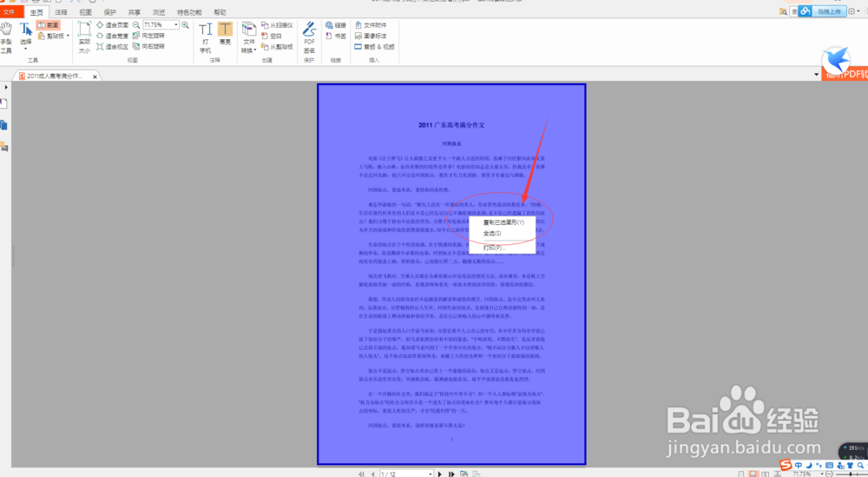Open the settings gear dropdown at top right

(x=853, y=11)
